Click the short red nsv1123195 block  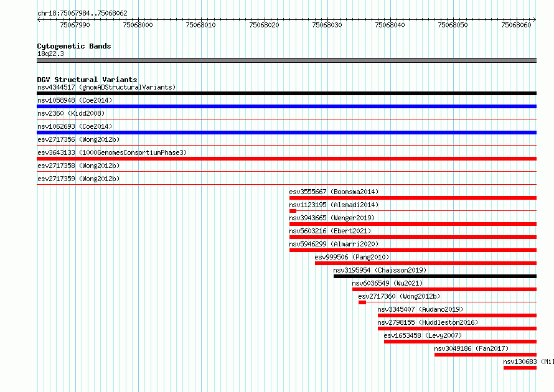(x=293, y=211)
